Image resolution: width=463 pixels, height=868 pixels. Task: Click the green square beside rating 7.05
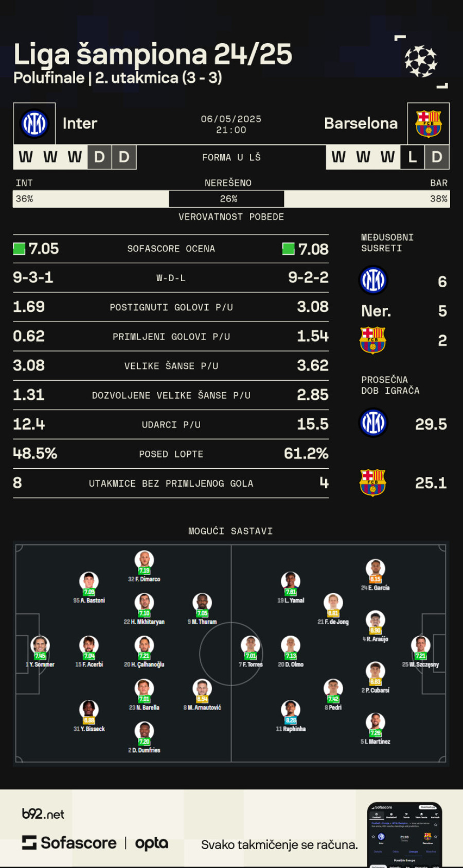tap(19, 249)
